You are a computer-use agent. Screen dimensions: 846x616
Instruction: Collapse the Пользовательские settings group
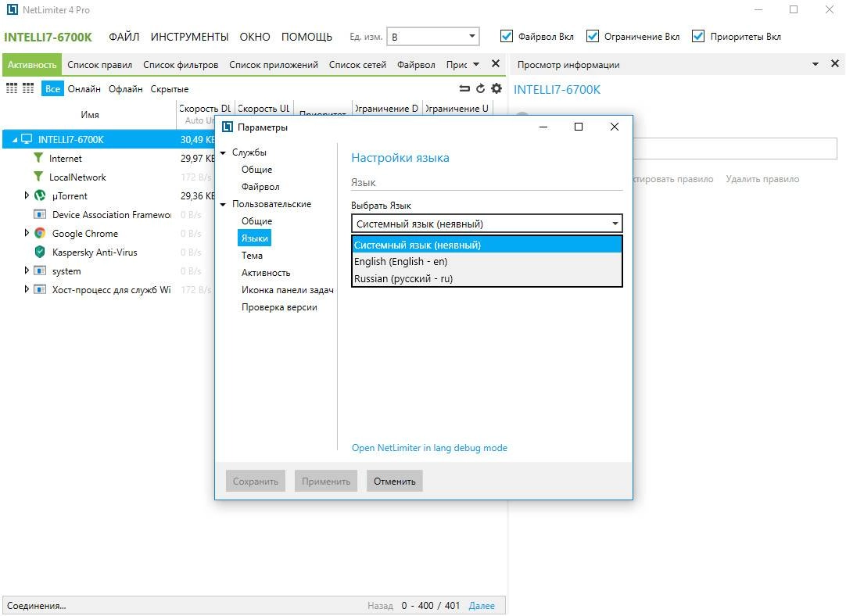click(x=223, y=205)
